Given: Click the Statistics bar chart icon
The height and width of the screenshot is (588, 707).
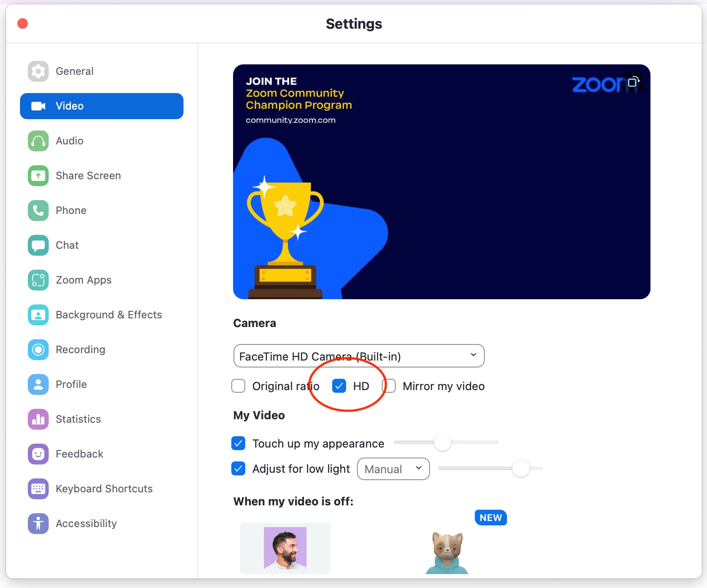Looking at the screenshot, I should coord(38,419).
